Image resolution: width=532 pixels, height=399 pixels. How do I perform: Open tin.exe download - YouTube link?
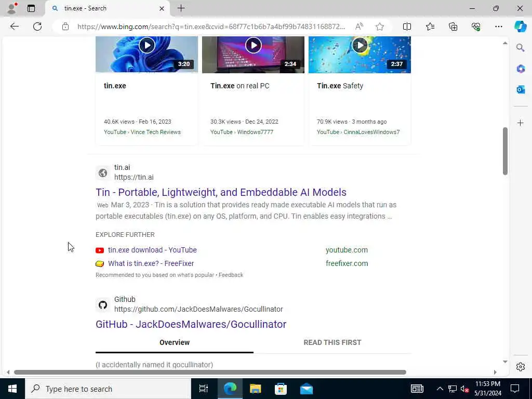tap(152, 250)
